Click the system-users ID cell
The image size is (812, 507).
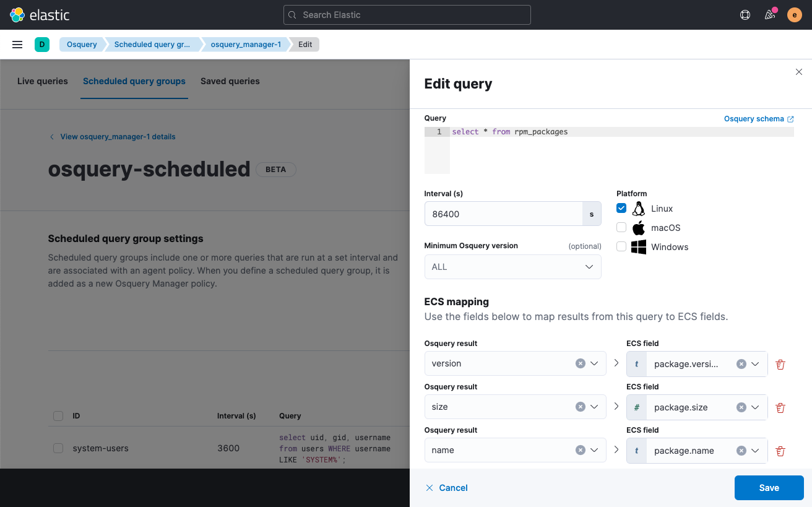click(x=100, y=448)
